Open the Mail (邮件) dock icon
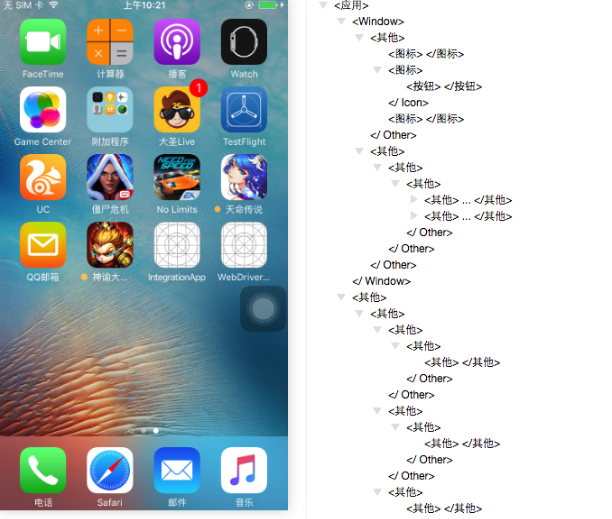The width and height of the screenshot is (612, 519). coord(177,470)
